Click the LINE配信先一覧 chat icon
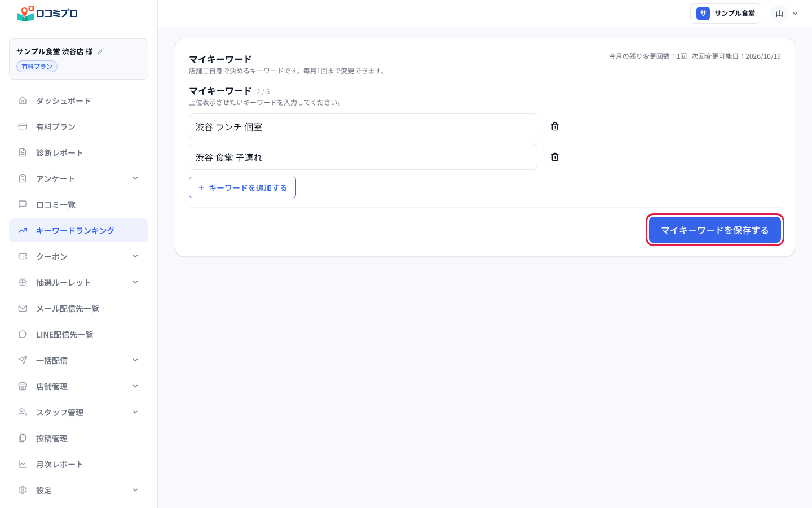812x508 pixels. point(23,334)
